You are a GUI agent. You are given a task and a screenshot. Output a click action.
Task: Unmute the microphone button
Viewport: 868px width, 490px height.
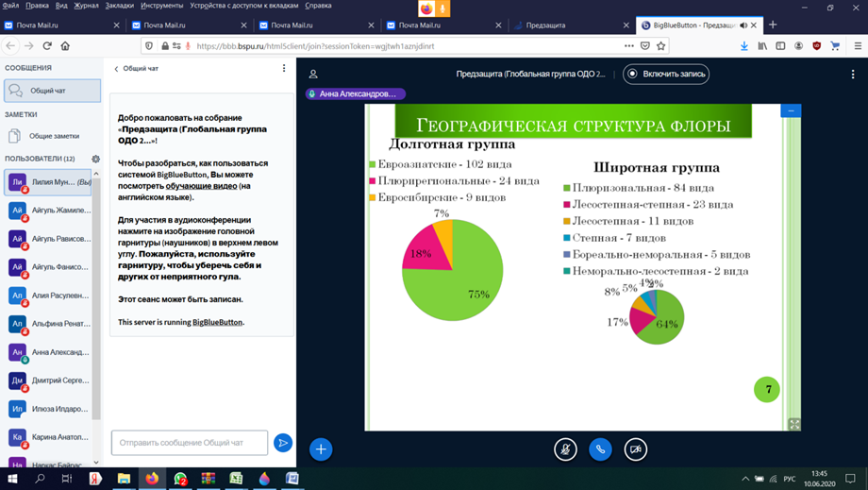click(565, 449)
